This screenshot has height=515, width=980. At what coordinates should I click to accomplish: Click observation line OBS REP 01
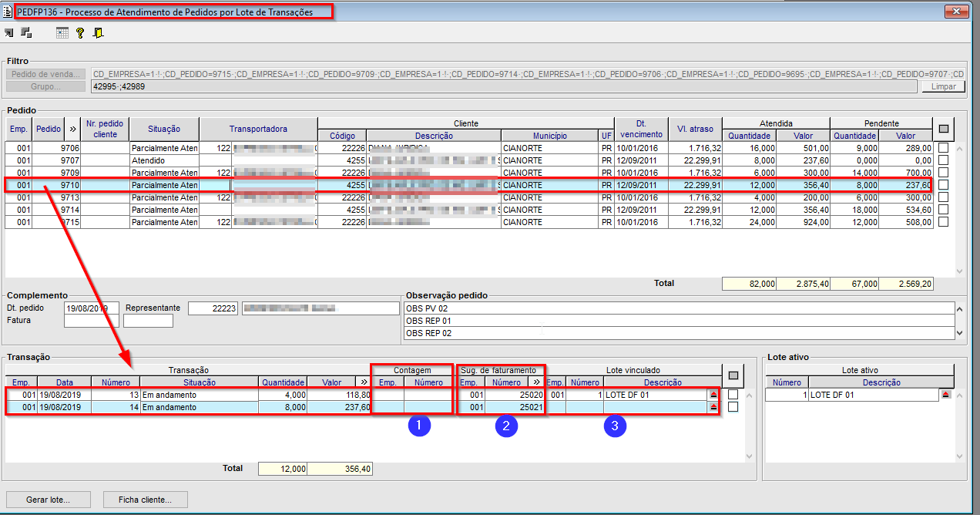679,321
